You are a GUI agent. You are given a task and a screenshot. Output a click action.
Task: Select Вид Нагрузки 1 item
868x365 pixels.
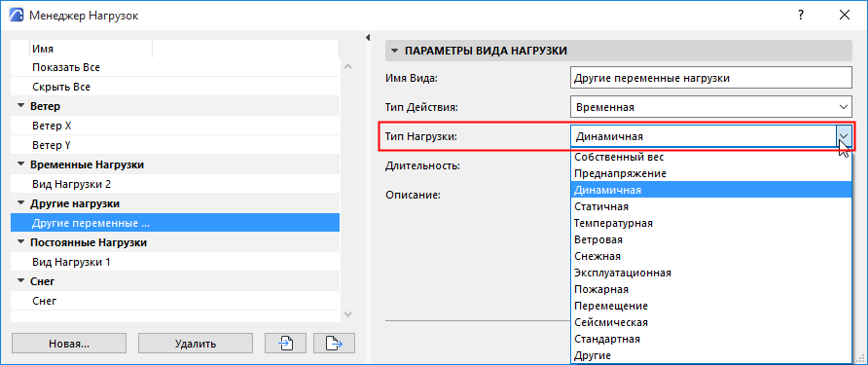[175, 262]
